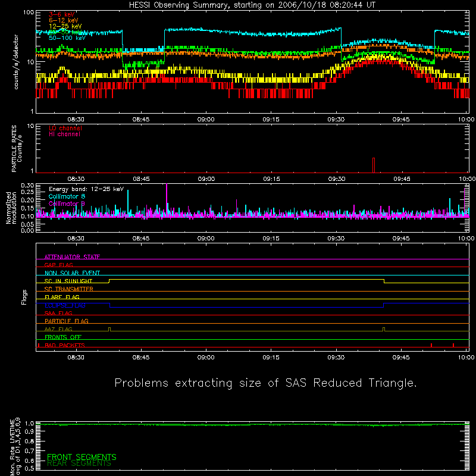Click the "counts/s/detector" axis label
The image size is (476, 476).
pyautogui.click(x=16, y=62)
